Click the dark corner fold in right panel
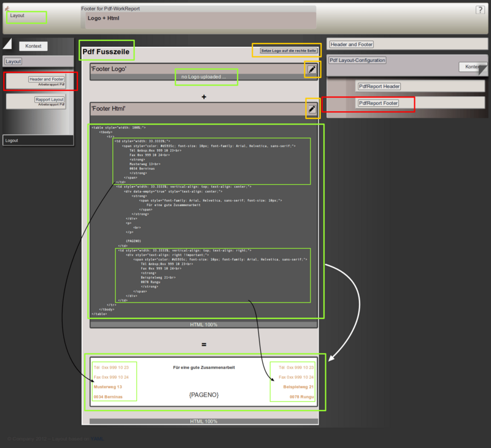Screen dimensions: 491x448 click(x=482, y=69)
